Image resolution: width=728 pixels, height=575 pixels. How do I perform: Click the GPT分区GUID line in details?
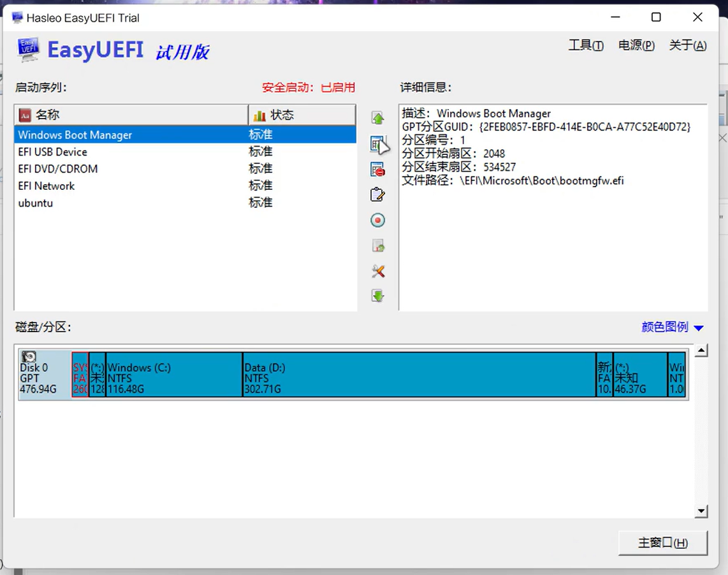[x=546, y=127]
